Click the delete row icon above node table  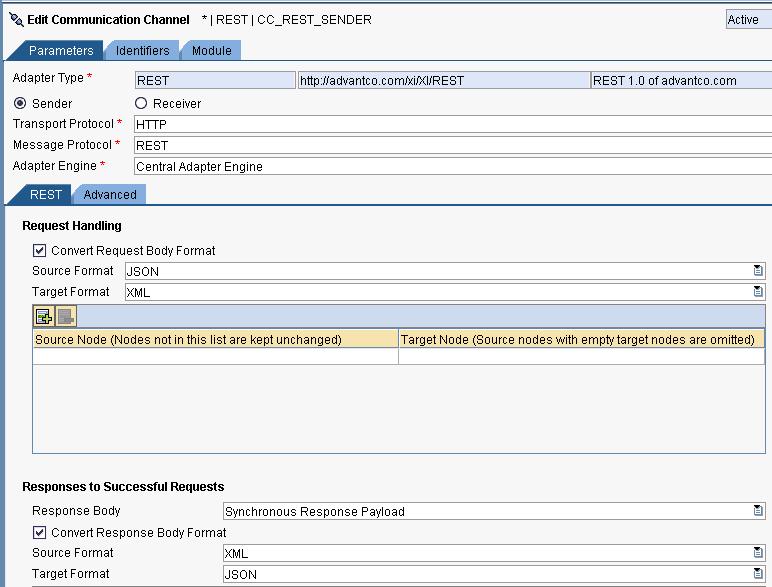[x=65, y=317]
